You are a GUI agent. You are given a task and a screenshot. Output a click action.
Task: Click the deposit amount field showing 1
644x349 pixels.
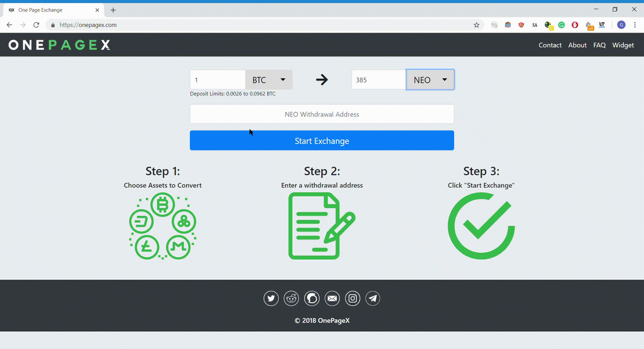click(218, 80)
